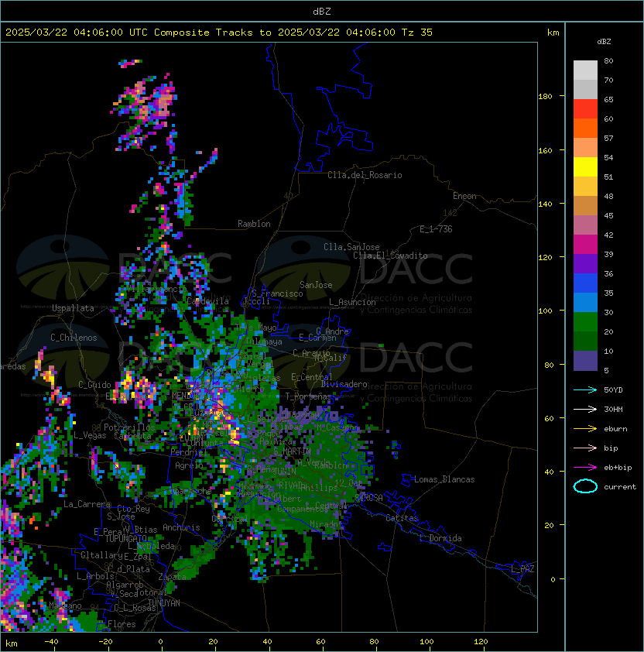Click the 'km' label at the bottom-left corner
644x652 pixels.
tap(12, 643)
